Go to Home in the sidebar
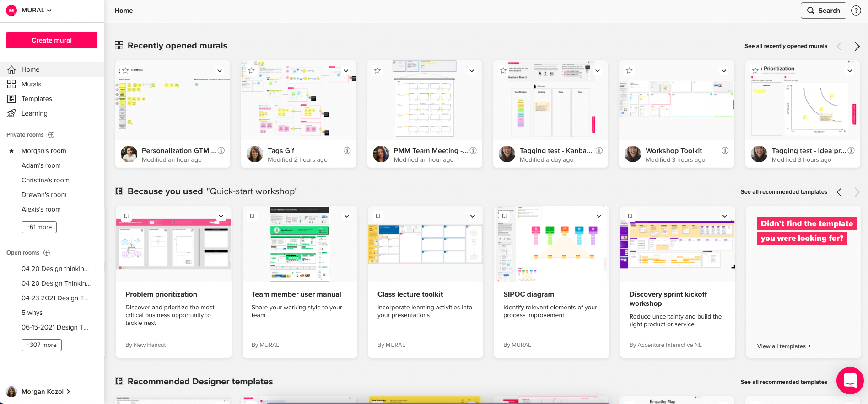 point(52,69)
